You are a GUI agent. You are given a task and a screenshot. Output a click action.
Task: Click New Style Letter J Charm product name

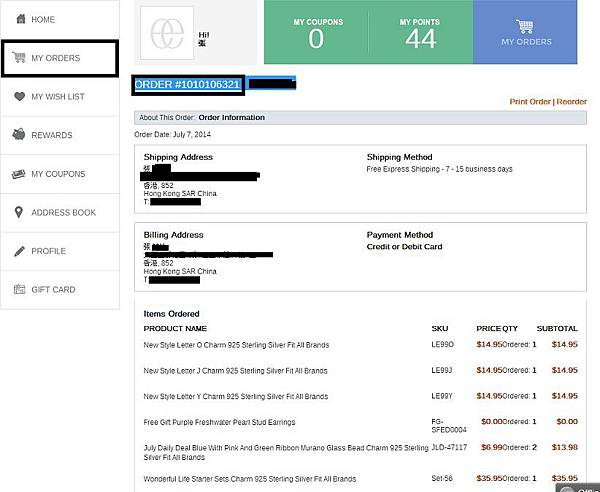point(235,371)
